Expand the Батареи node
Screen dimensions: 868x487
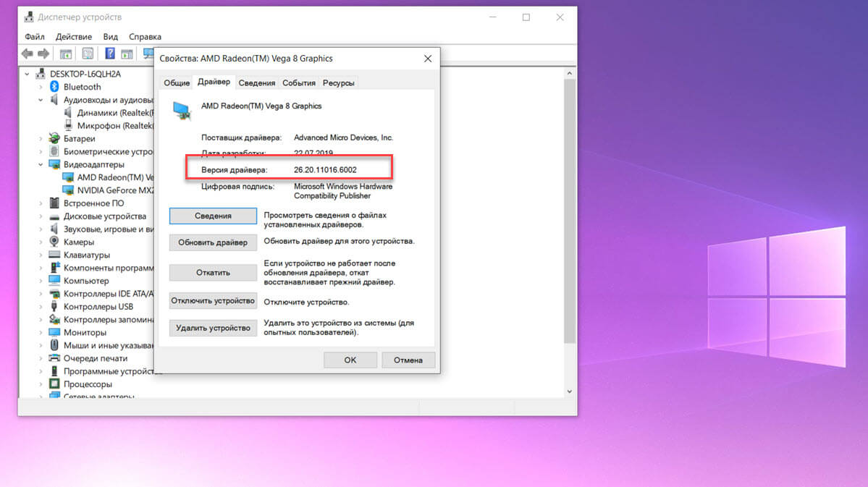[41, 139]
